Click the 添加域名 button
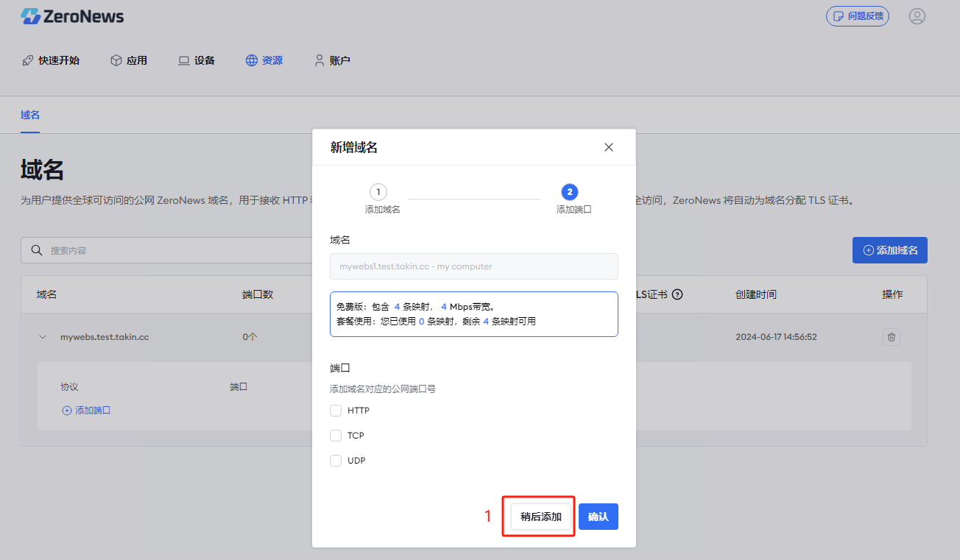 [890, 250]
